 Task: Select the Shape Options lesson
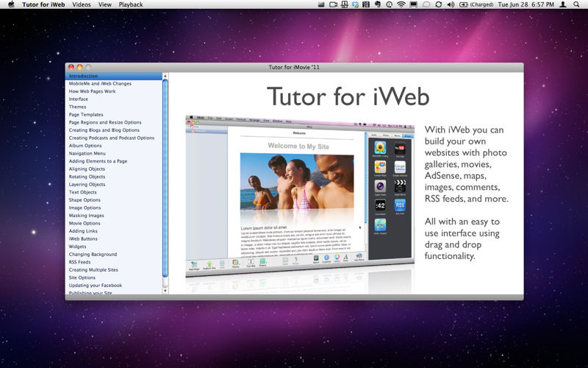click(x=85, y=200)
